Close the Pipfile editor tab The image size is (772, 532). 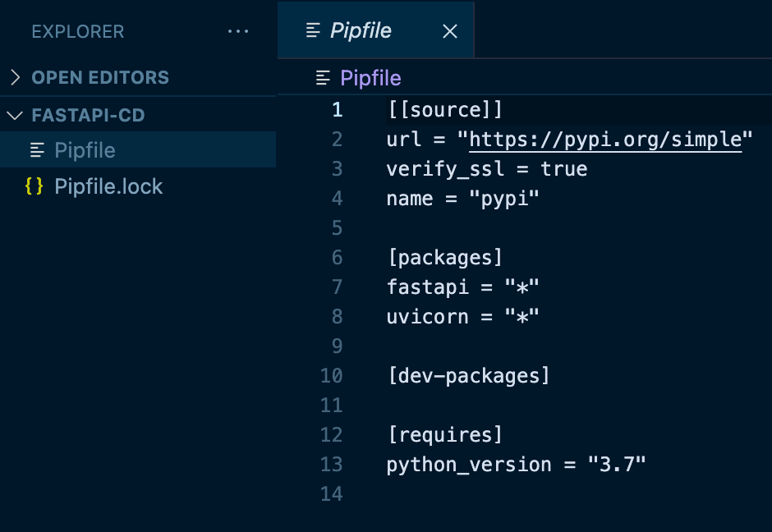pos(449,31)
